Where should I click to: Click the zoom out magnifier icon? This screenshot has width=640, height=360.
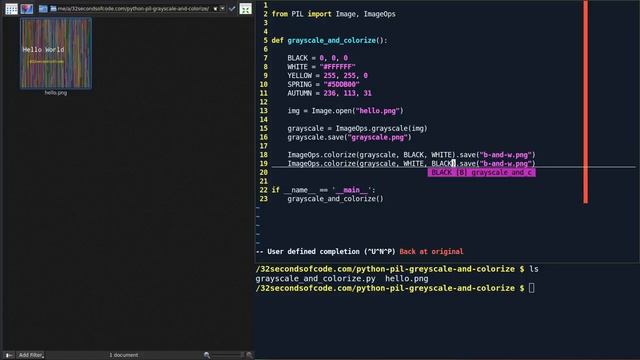point(207,355)
